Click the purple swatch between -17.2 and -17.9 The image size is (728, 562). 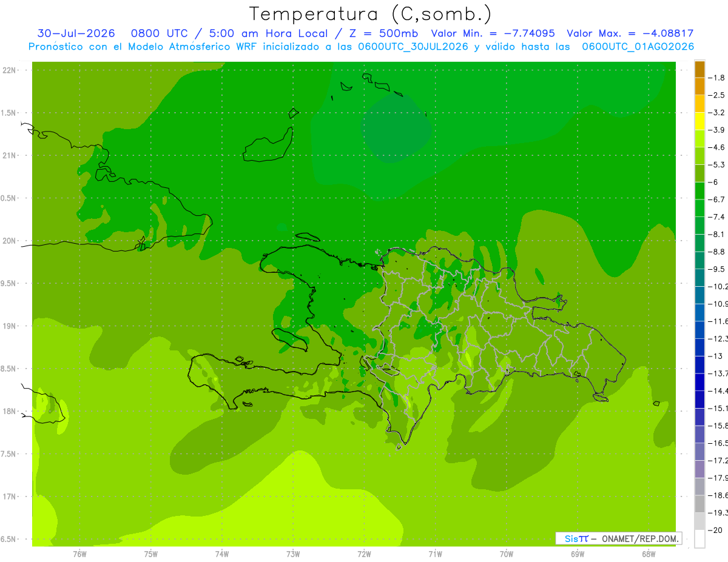pos(699,469)
